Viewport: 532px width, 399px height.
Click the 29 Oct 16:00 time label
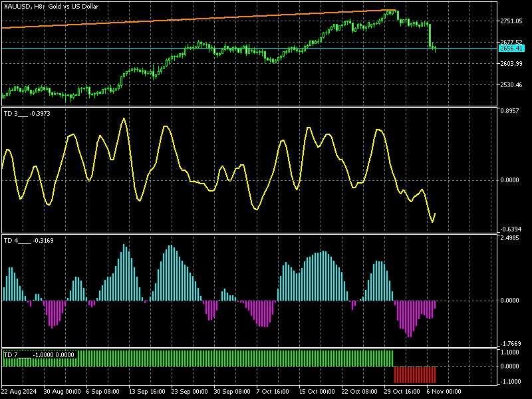pyautogui.click(x=402, y=392)
